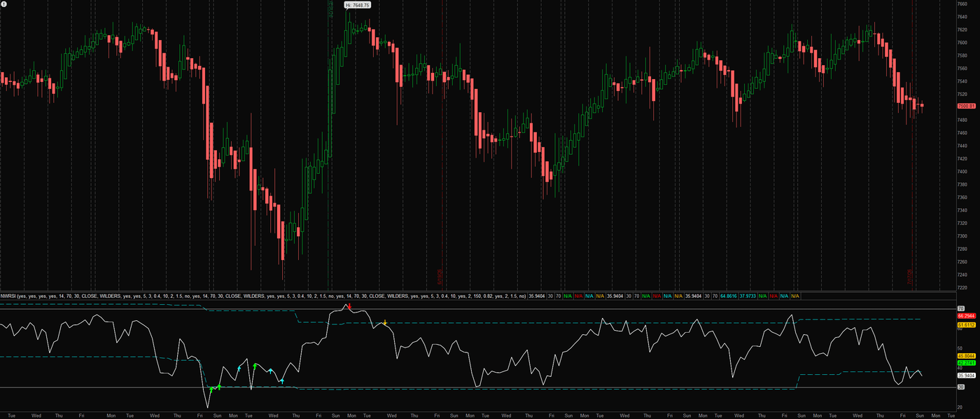Screen dimensions: 980x419
Task: Click the 7300 price axis label
Action: point(962,236)
